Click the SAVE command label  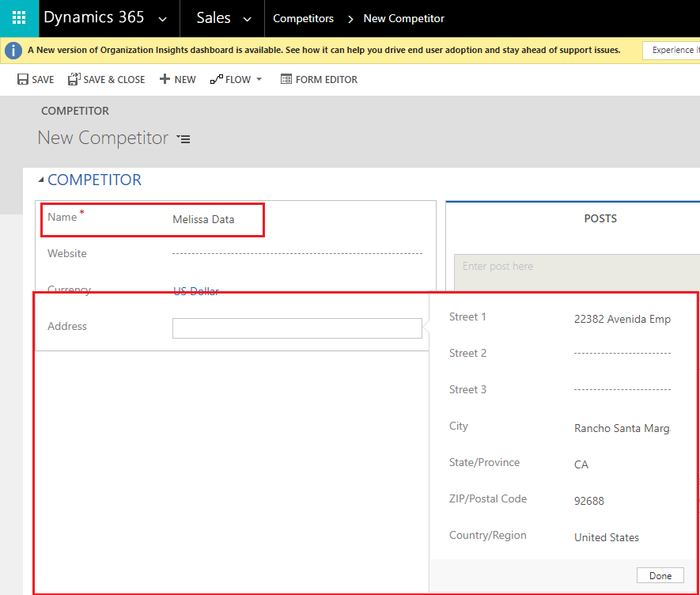coord(43,79)
